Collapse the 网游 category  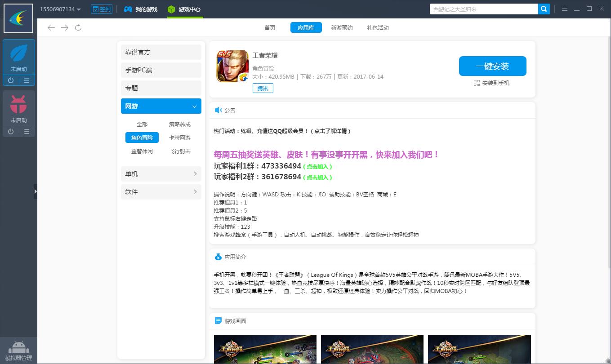coord(161,106)
